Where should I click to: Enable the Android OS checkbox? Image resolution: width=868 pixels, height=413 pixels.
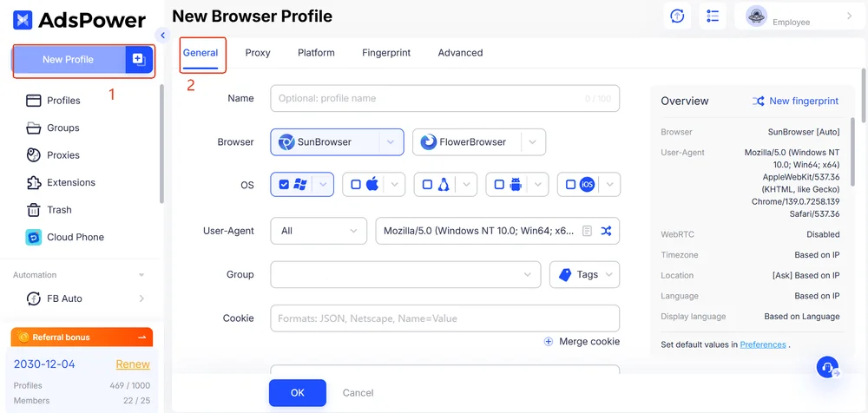coord(497,185)
